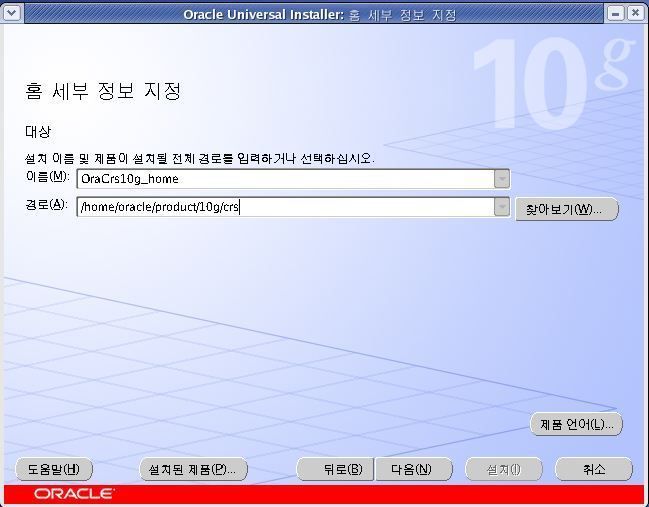Click into the OraCrs10g_home name field
Screen dimensions: 649x507
(286, 179)
